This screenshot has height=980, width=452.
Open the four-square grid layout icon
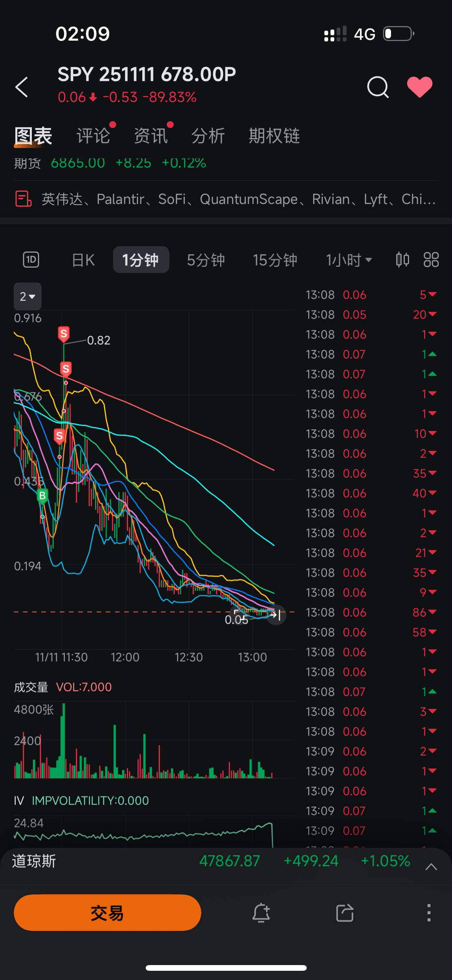coord(431,260)
